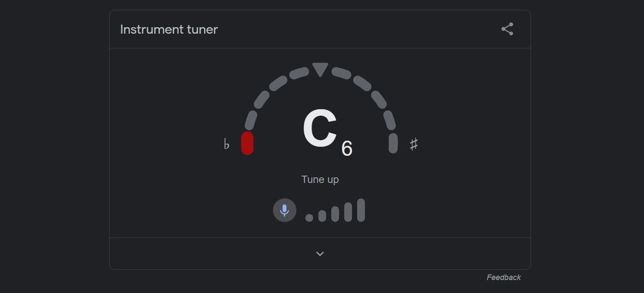
Task: Click the gauge segment left of triangle
Action: point(299,74)
